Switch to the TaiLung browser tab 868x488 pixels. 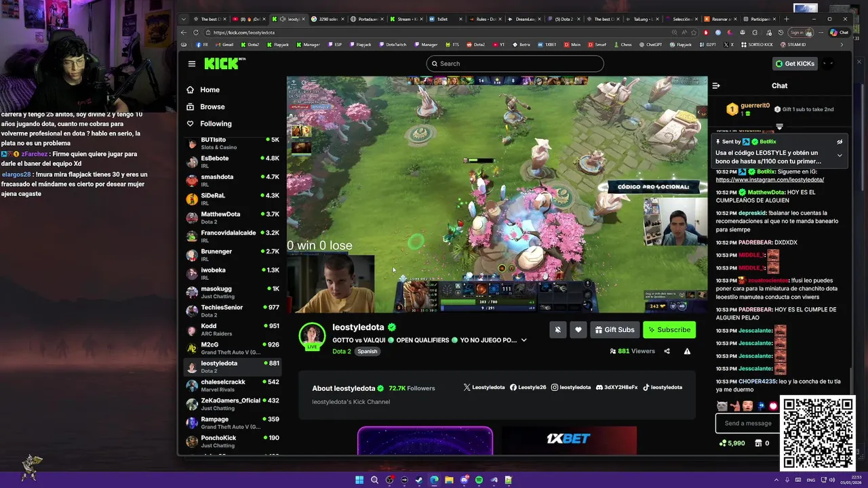[x=642, y=19]
